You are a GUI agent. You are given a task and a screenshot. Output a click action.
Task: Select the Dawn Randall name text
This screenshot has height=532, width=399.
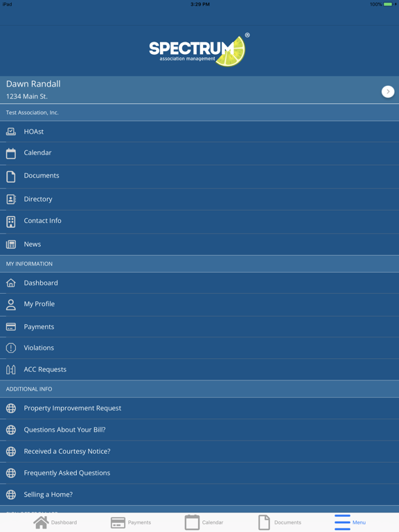click(33, 84)
